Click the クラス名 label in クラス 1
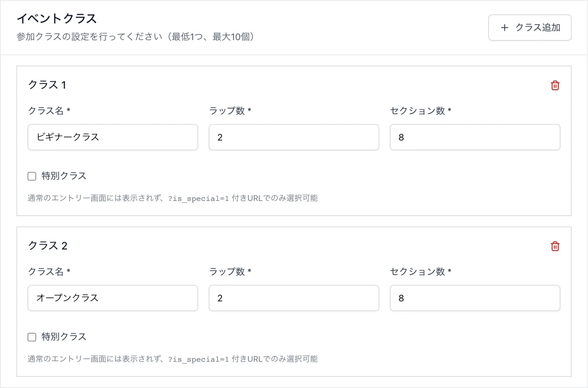 [49, 111]
